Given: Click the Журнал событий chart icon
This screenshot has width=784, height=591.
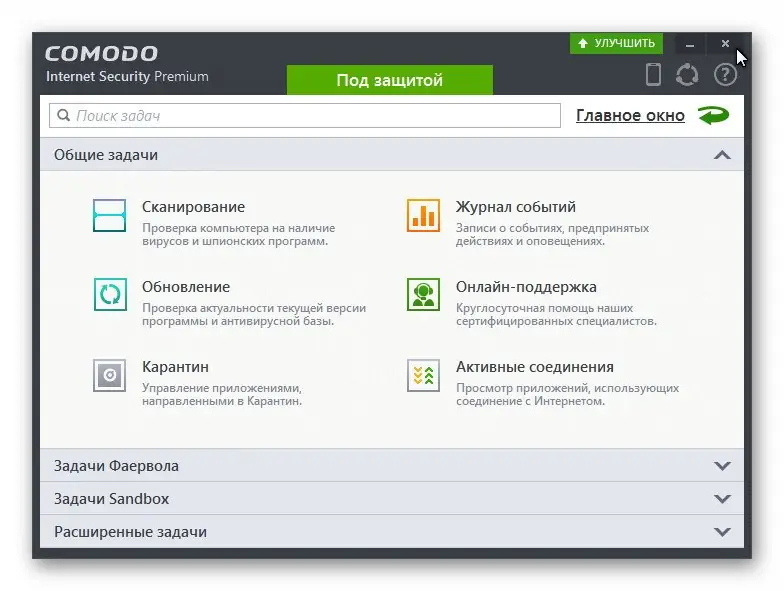Looking at the screenshot, I should (423, 216).
